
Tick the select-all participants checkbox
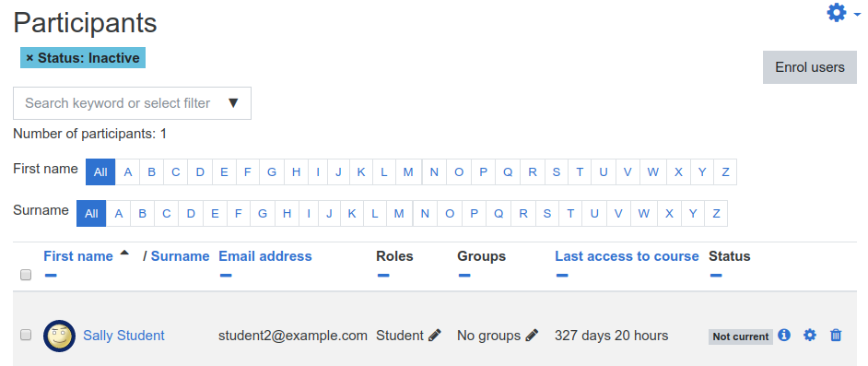pos(26,275)
